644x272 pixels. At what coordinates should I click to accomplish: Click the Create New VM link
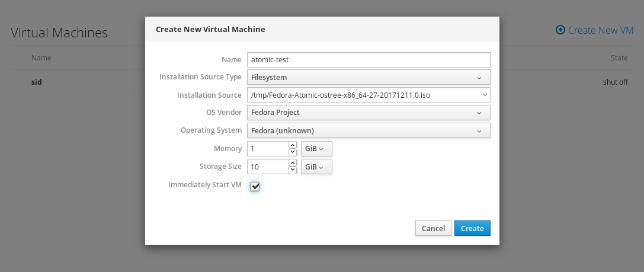click(600, 30)
